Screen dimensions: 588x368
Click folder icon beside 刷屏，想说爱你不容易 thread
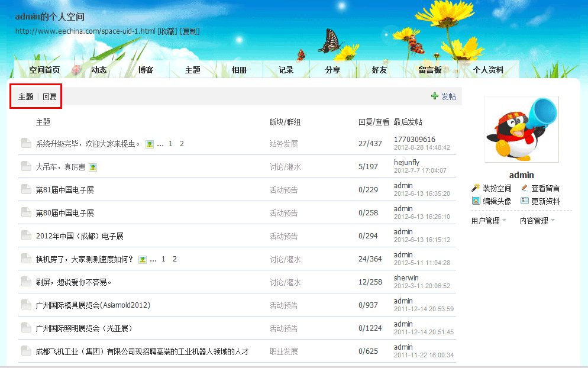click(25, 282)
